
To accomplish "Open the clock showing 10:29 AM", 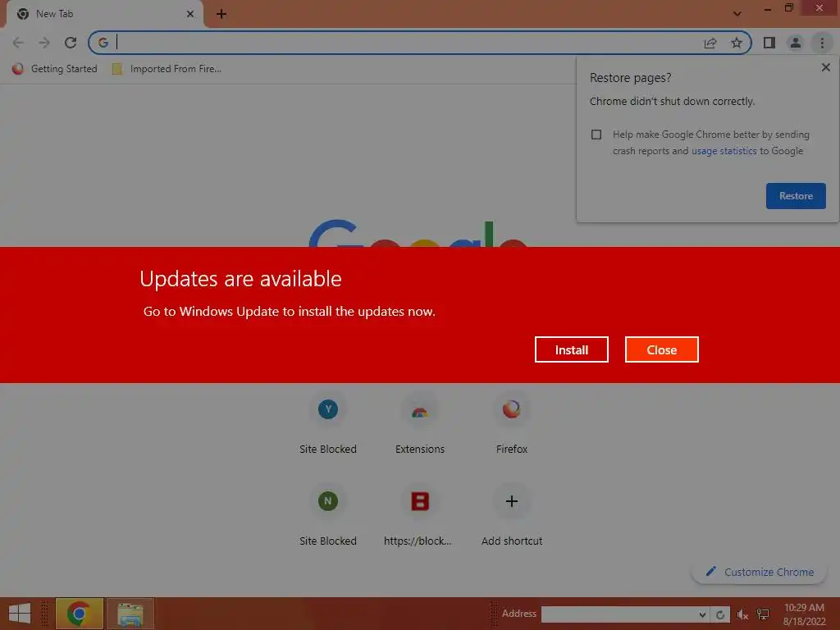I will click(x=804, y=614).
